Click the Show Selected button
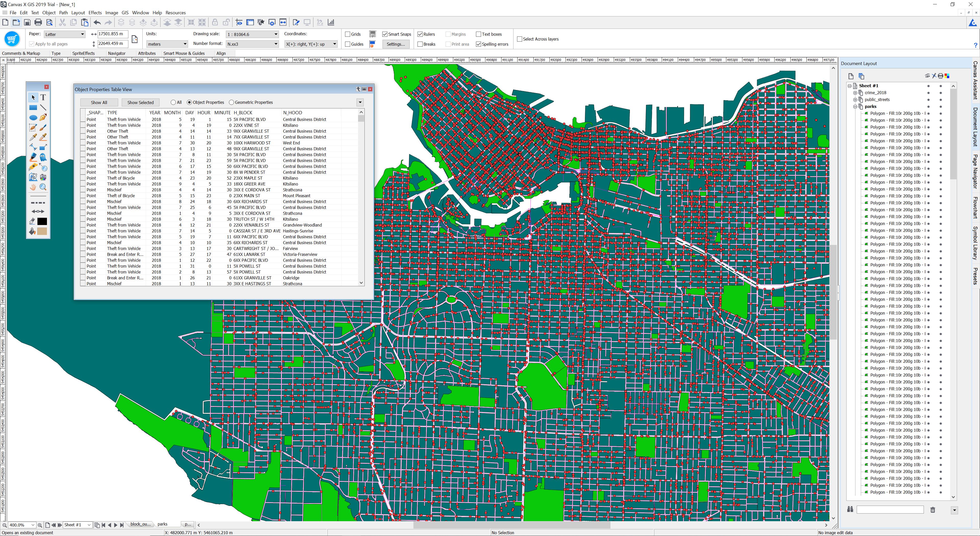 [x=140, y=102]
